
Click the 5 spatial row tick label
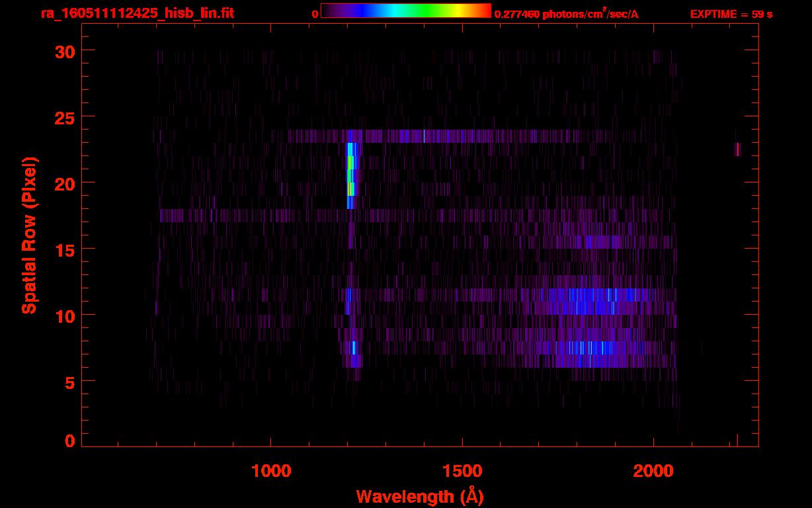pyautogui.click(x=70, y=382)
